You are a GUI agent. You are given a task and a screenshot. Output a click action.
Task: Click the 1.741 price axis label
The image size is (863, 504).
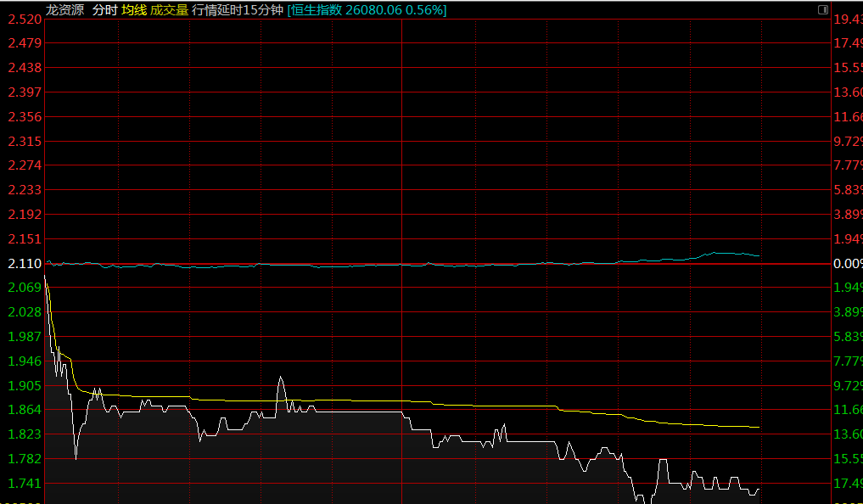[24, 484]
